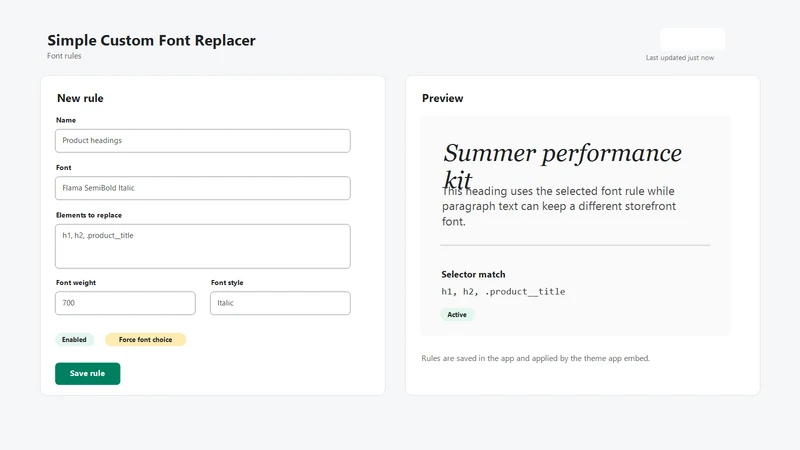The image size is (800, 450).
Task: Open the Font style field showing Italic
Action: pyautogui.click(x=280, y=303)
